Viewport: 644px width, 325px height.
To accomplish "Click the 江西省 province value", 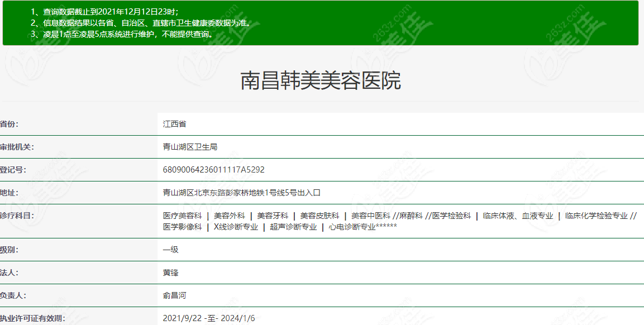I will pos(174,124).
